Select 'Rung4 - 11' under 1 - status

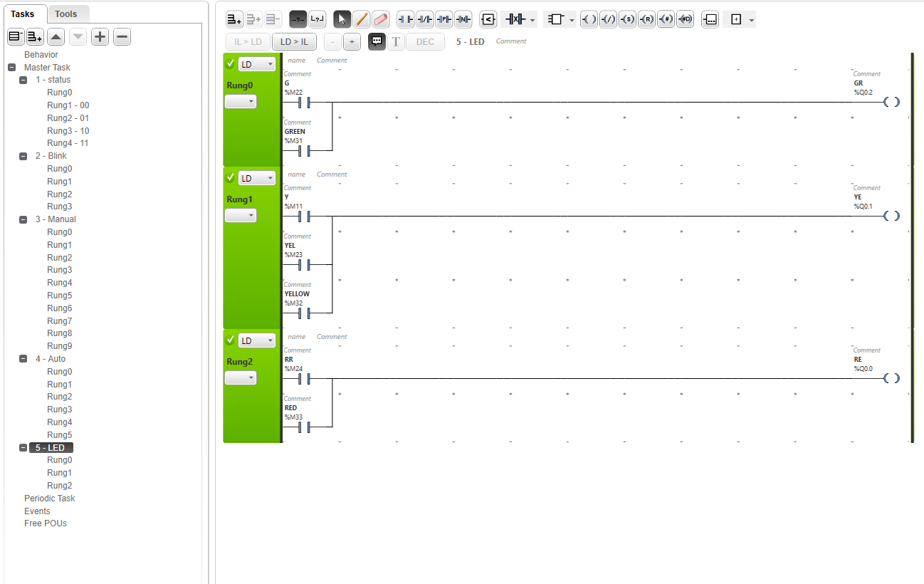(68, 143)
